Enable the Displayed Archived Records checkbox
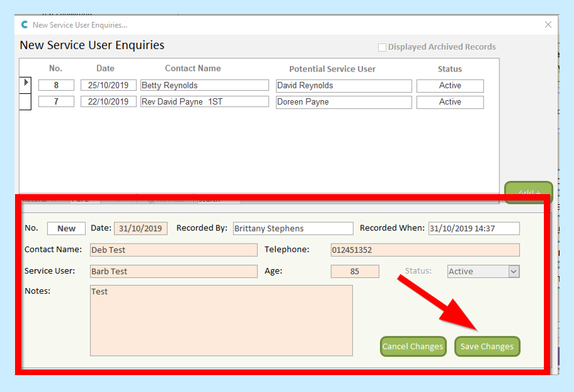574x392 pixels. coord(382,48)
